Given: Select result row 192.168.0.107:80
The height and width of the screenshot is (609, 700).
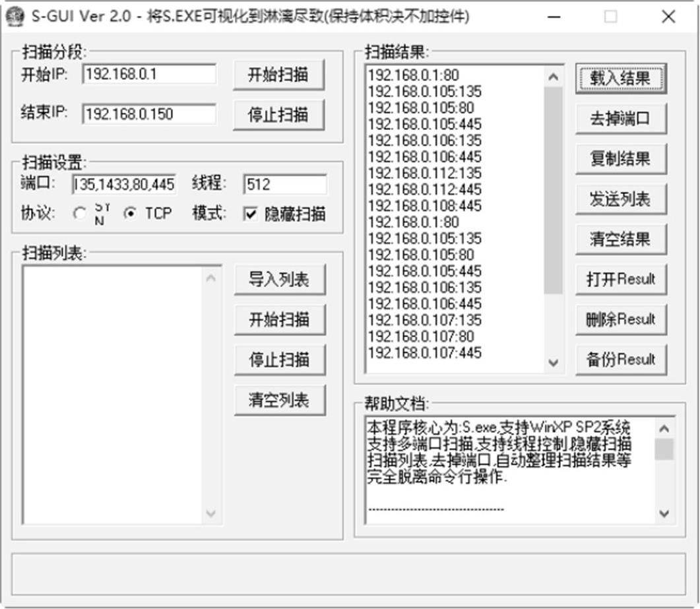Looking at the screenshot, I should pos(421,337).
